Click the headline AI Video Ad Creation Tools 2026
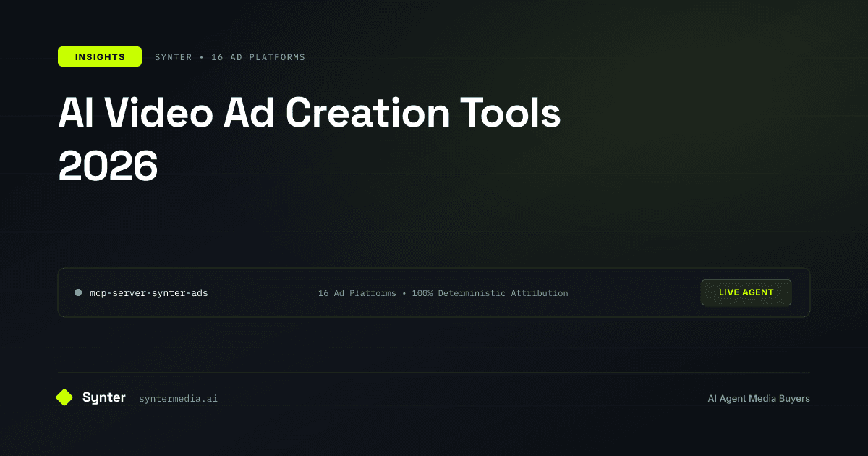The width and height of the screenshot is (868, 456). click(310, 140)
